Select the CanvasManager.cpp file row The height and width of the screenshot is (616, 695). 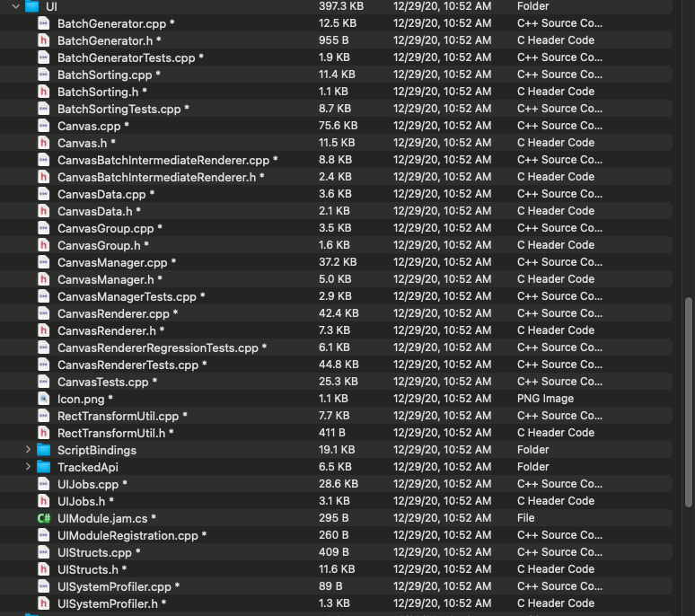[111, 262]
